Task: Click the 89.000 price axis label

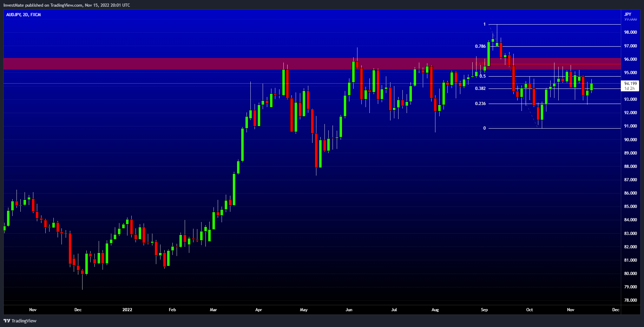Action: pyautogui.click(x=630, y=153)
